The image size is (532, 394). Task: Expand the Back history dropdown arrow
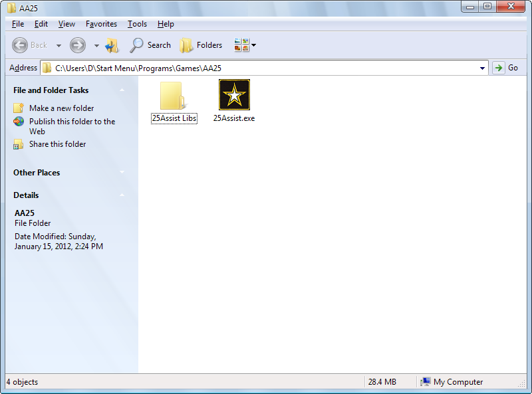click(59, 46)
